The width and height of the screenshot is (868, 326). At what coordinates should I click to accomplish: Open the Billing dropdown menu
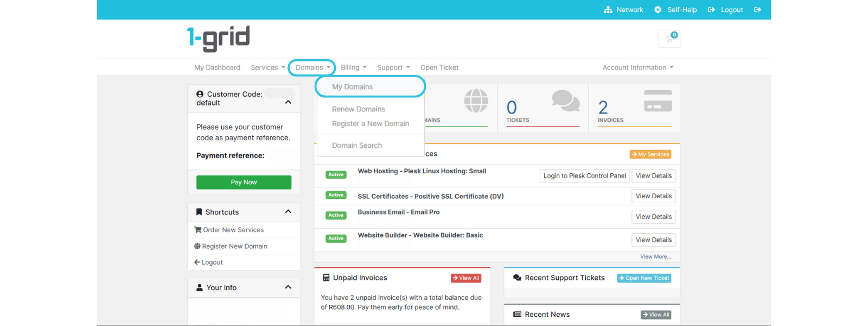click(353, 68)
